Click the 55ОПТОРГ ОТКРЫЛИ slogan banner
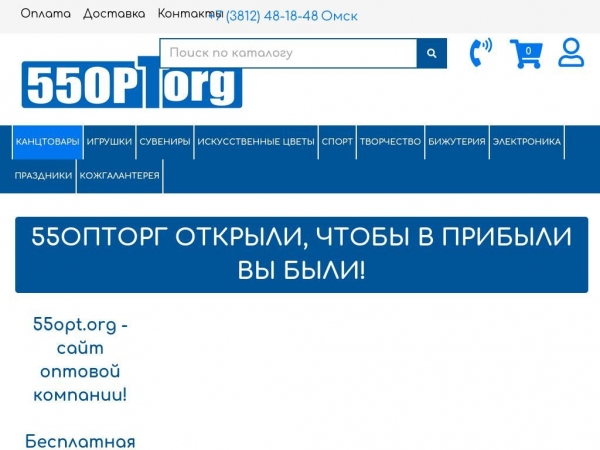This screenshot has height=450, width=600. 302,255
